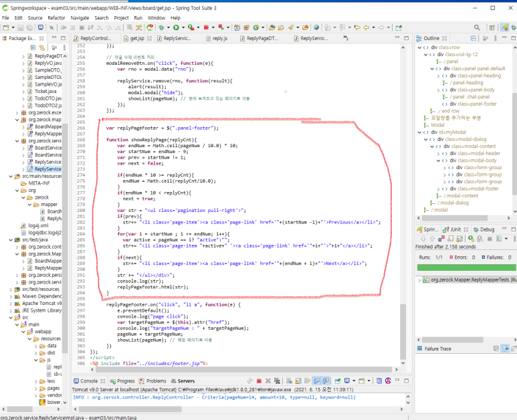Click Clear Console icon
Image resolution: width=517 pixels, height=420 pixels.
tap(289, 381)
